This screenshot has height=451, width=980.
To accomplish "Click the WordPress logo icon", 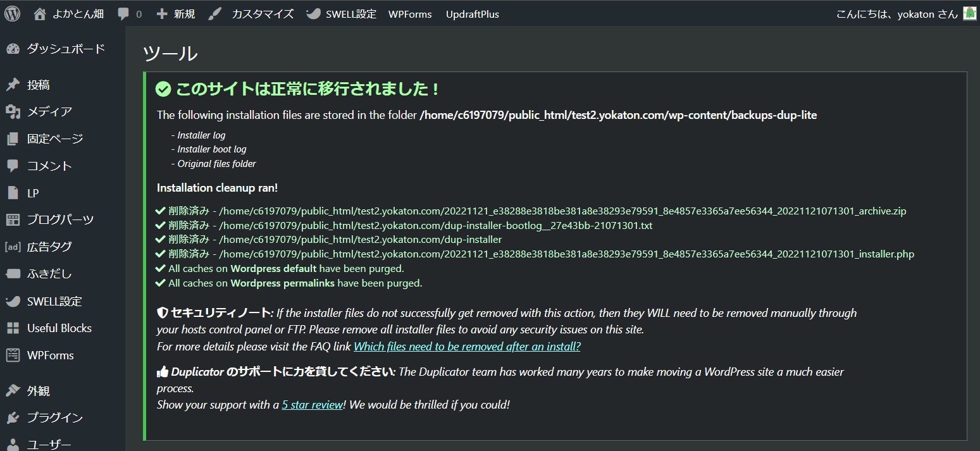I will click(x=13, y=13).
